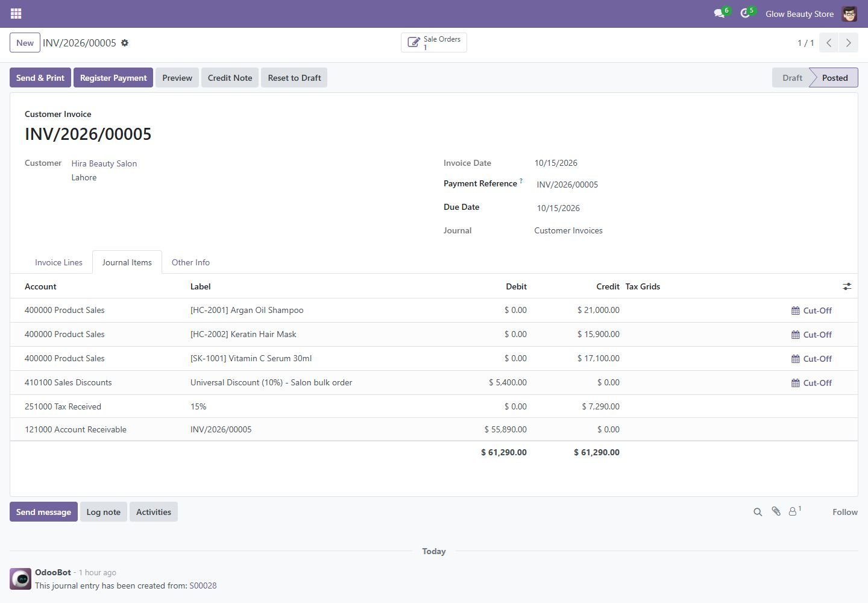Viewport: 868px width, 603px height.
Task: Click the Log note button
Action: pyautogui.click(x=104, y=512)
